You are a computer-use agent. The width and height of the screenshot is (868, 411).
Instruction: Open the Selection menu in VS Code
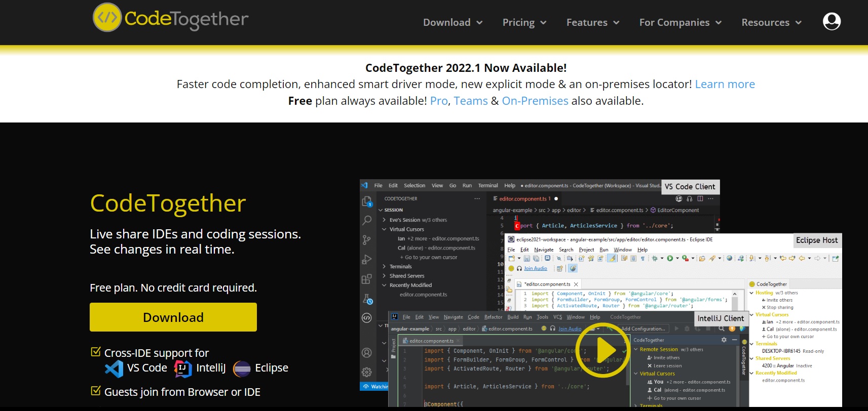[x=414, y=185]
